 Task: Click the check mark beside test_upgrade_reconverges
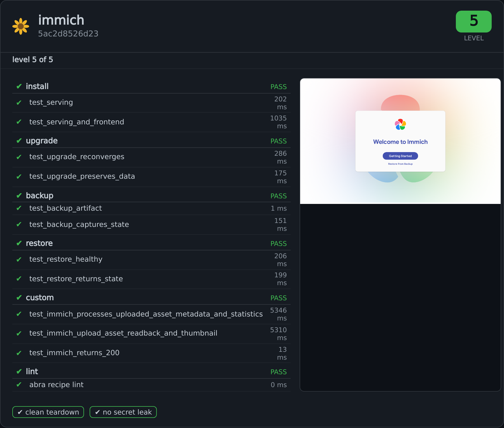(19, 157)
